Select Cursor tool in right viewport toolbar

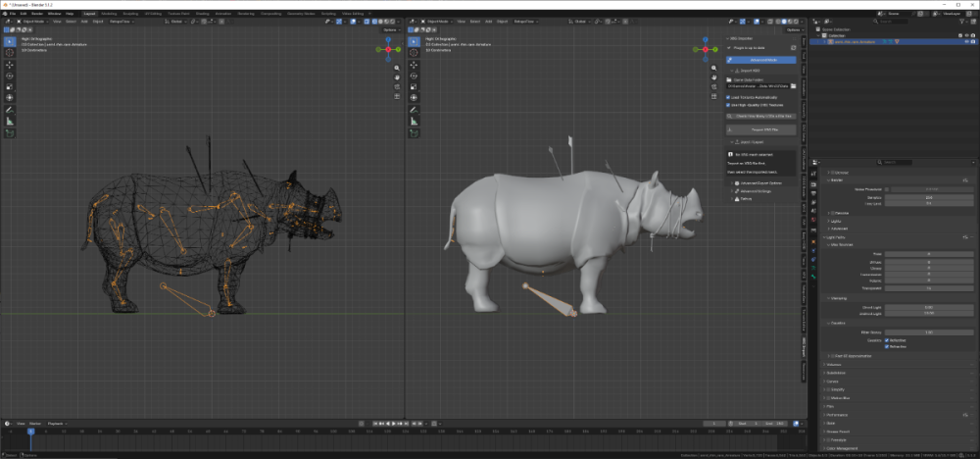point(414,53)
